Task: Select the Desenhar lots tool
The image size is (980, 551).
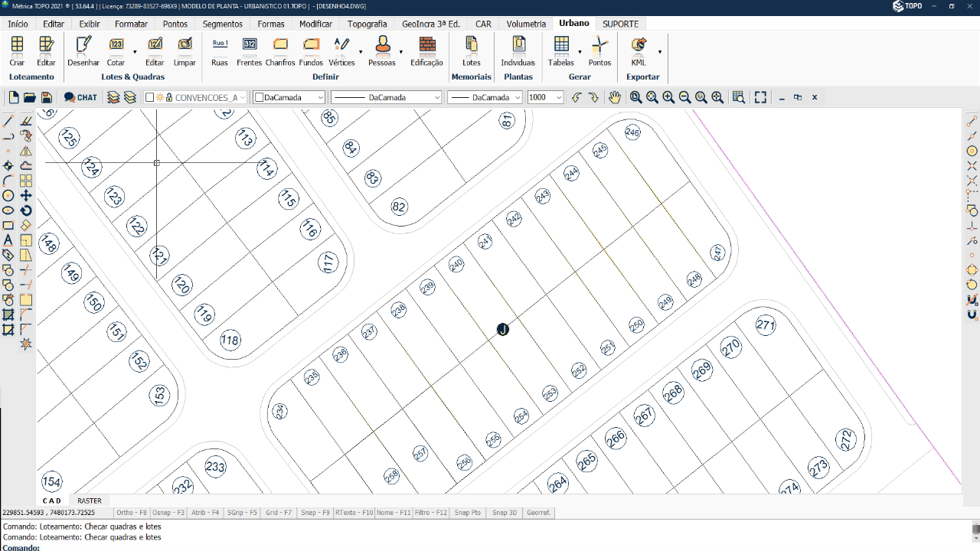Action: point(83,51)
